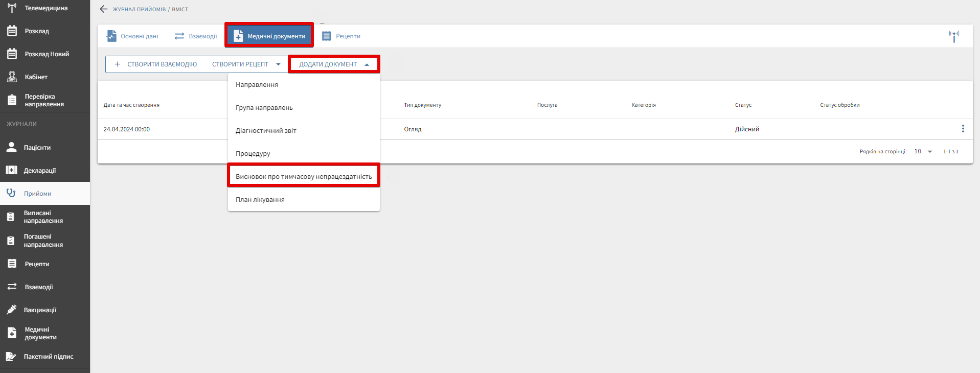Open the Рецепти tab
Viewport: 980px width, 373px height.
click(341, 36)
